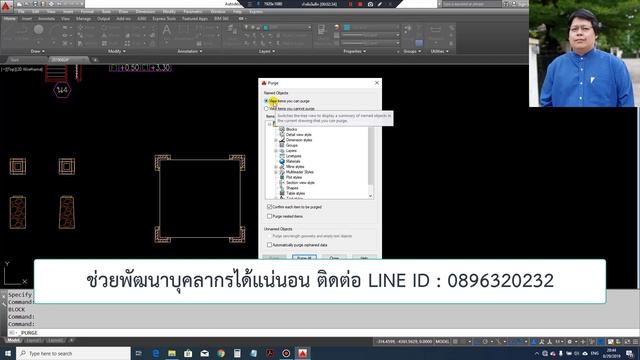Click the Windows taskbar search box
Screen dimensions: 640x360
pyautogui.click(x=73, y=353)
